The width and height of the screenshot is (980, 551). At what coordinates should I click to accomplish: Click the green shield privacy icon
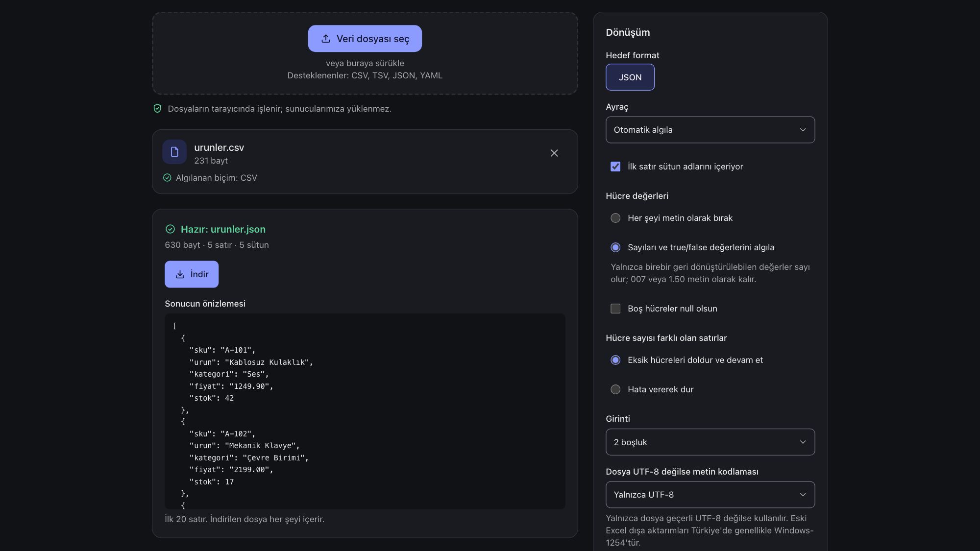157,109
